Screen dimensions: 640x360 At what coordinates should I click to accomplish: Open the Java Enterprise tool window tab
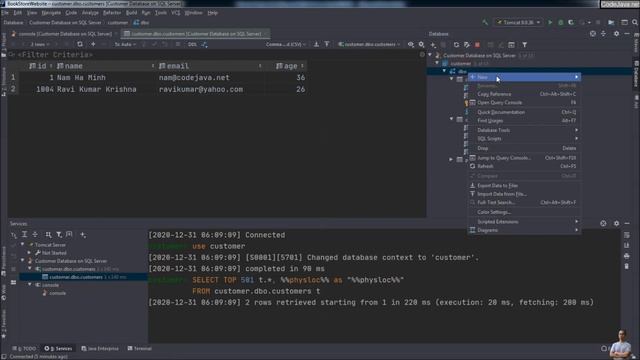[100, 349]
